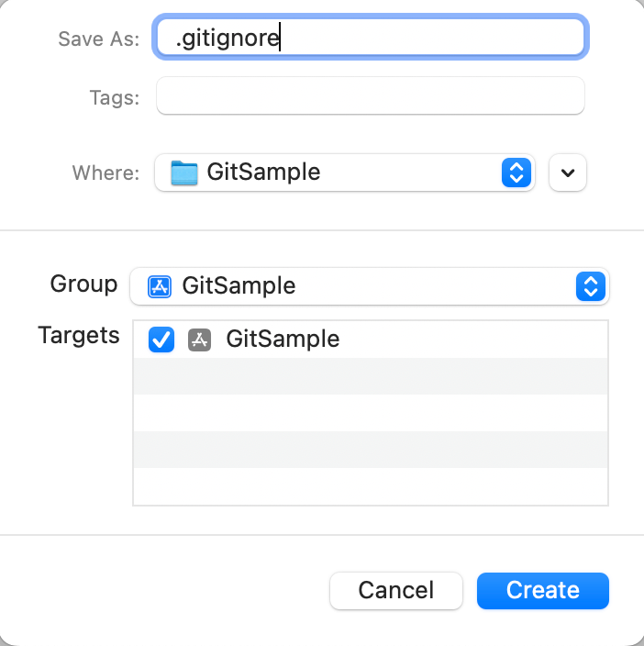This screenshot has height=646, width=644.
Task: Uncheck the GitSample target checkbox
Action: [161, 340]
